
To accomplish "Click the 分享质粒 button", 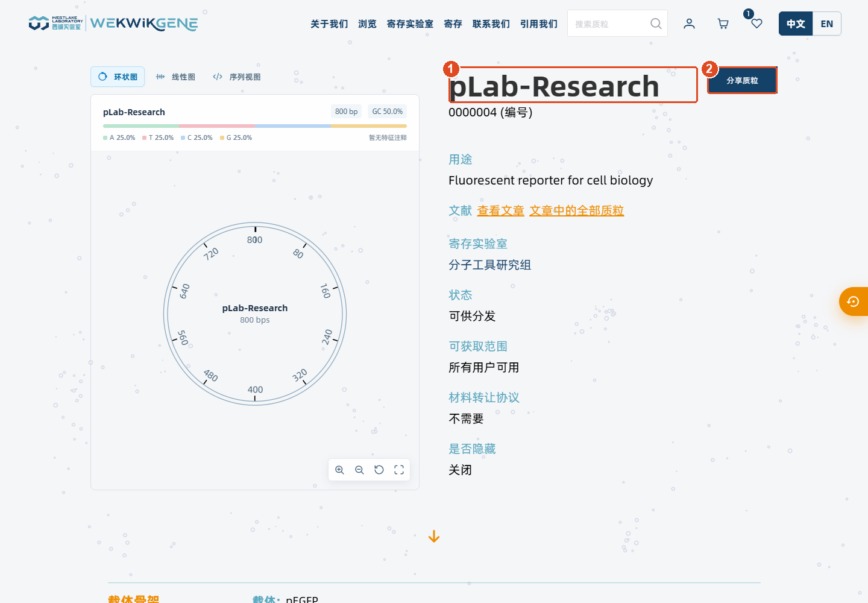I will tap(742, 80).
